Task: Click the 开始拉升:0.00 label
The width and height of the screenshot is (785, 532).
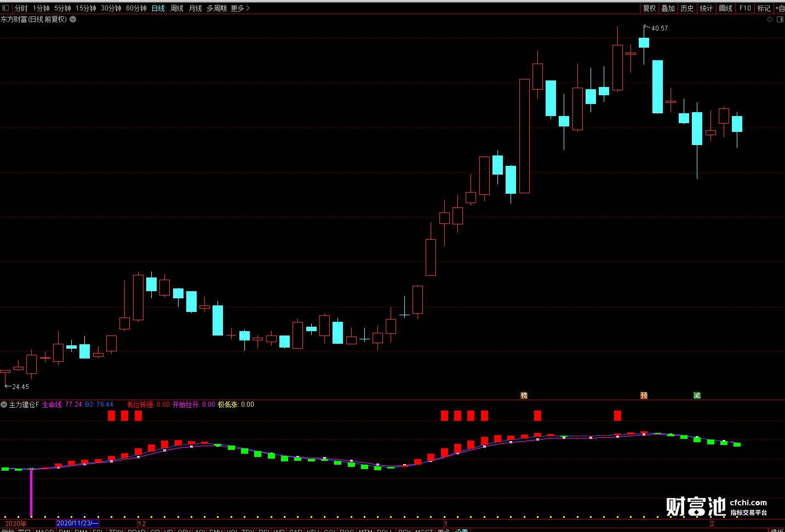Action: click(194, 404)
